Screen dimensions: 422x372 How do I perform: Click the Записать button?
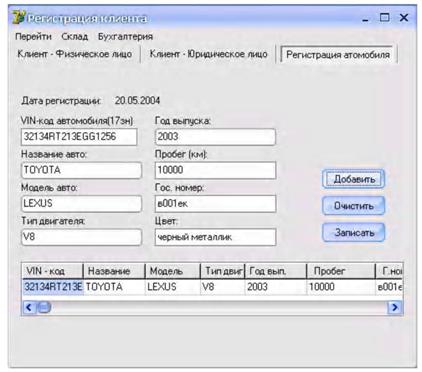tap(354, 232)
